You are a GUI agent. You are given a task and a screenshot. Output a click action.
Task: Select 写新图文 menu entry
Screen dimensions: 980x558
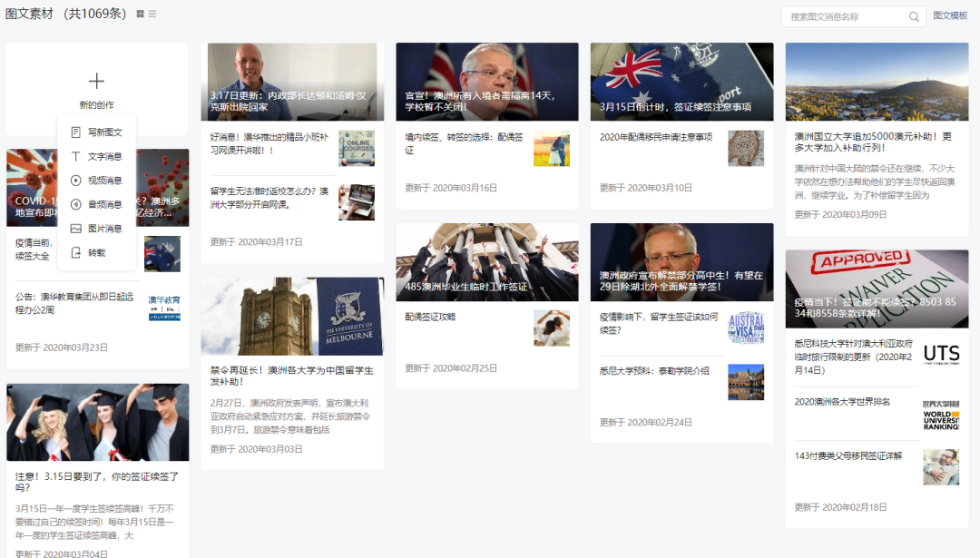pyautogui.click(x=97, y=132)
